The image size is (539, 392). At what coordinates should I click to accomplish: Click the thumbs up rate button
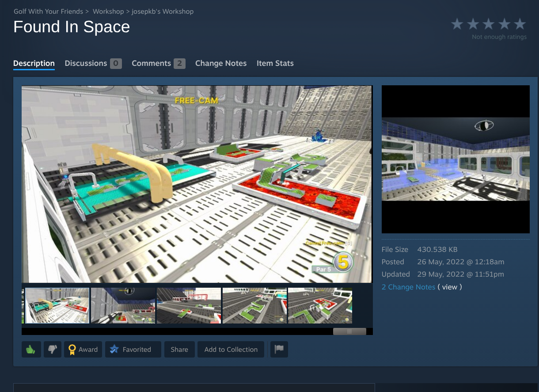[x=31, y=349]
